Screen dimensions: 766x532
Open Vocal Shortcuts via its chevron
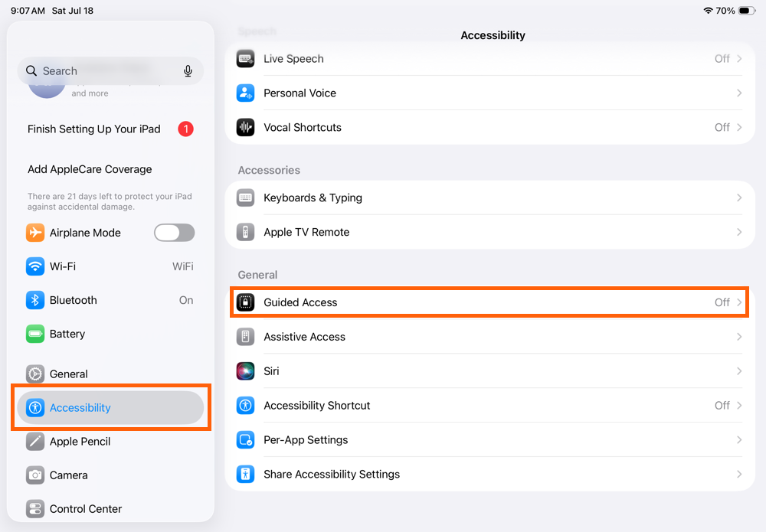point(739,127)
